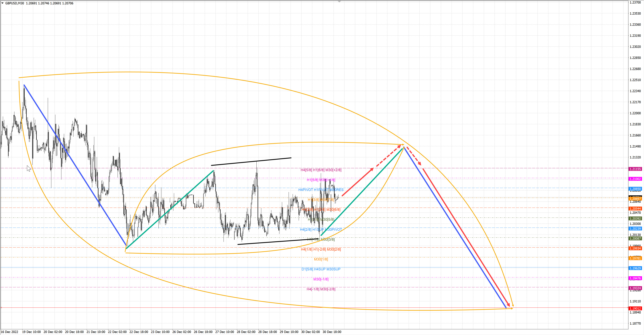Click the 'H4[1/8] H1[-2/8] M30[2/8]' level label
644x335 pixels.
coord(321,249)
